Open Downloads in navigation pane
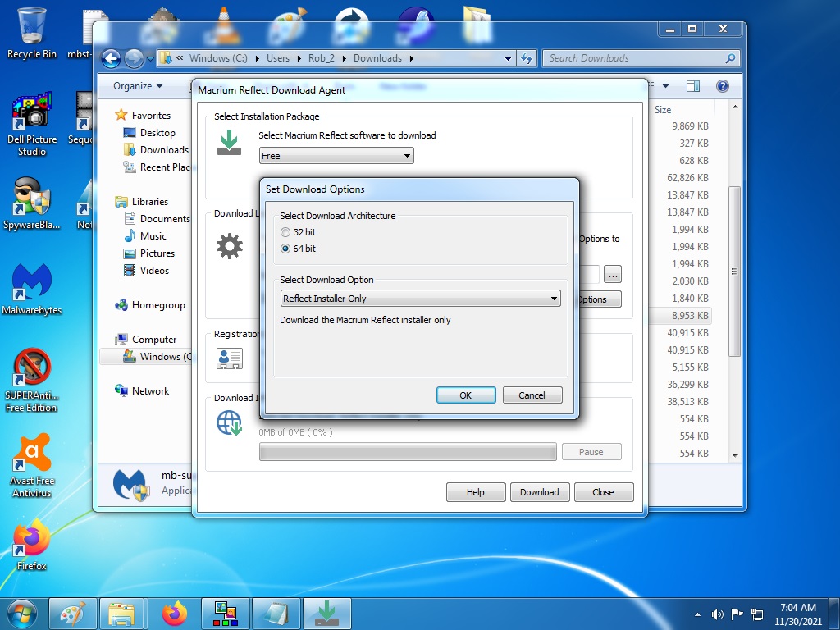 pos(164,150)
